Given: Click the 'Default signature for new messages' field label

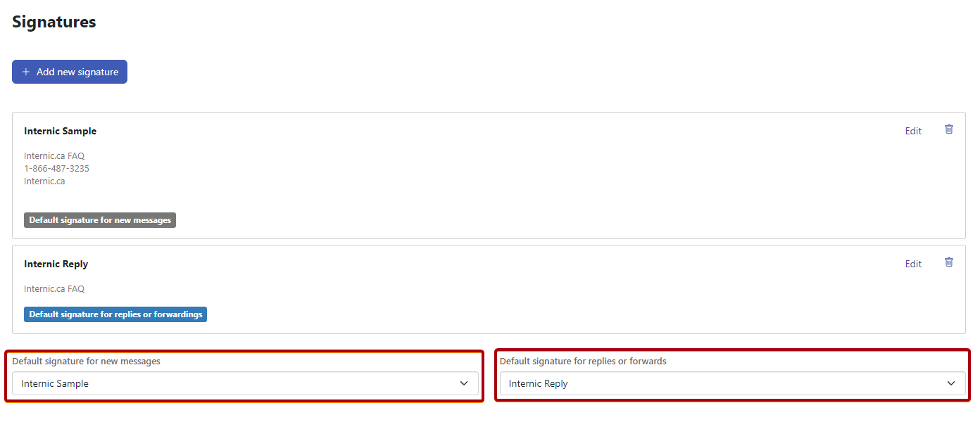Looking at the screenshot, I should 86,361.
